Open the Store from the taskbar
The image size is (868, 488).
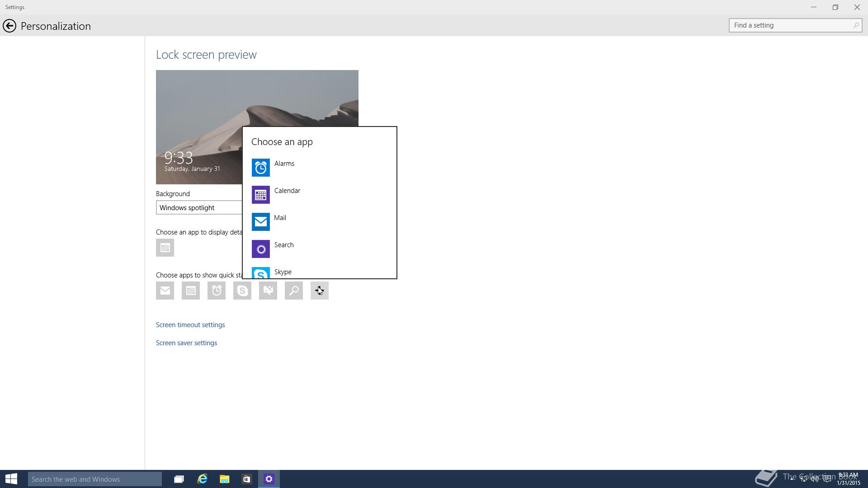(x=246, y=479)
